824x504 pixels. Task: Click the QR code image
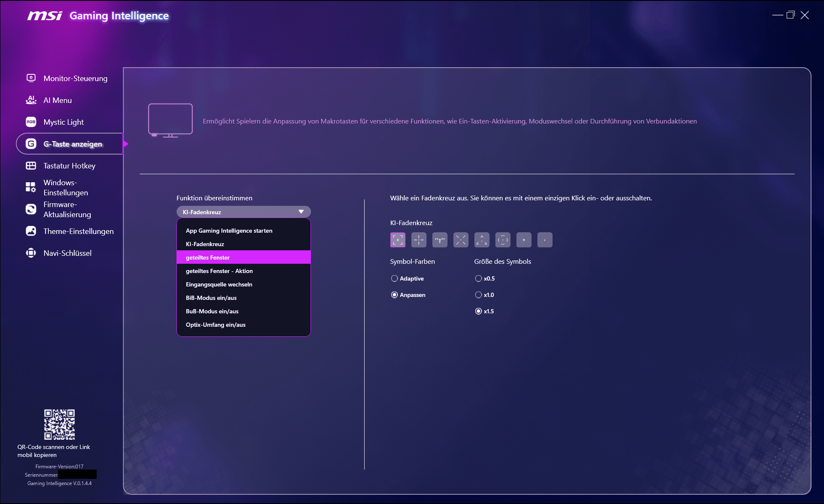59,424
